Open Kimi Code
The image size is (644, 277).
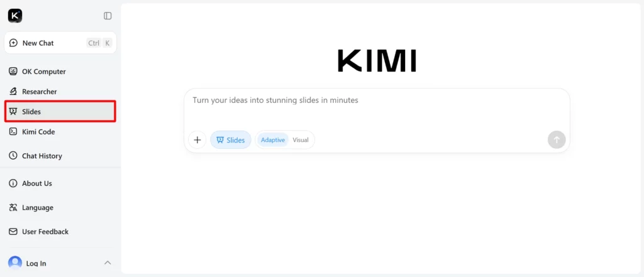60,132
